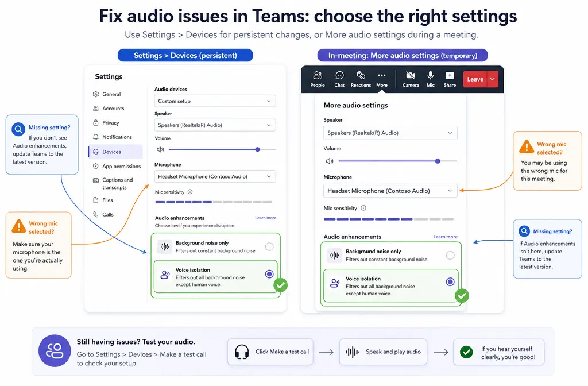588x386 pixels.
Task: Click the Notifications bell icon
Action: click(x=96, y=137)
